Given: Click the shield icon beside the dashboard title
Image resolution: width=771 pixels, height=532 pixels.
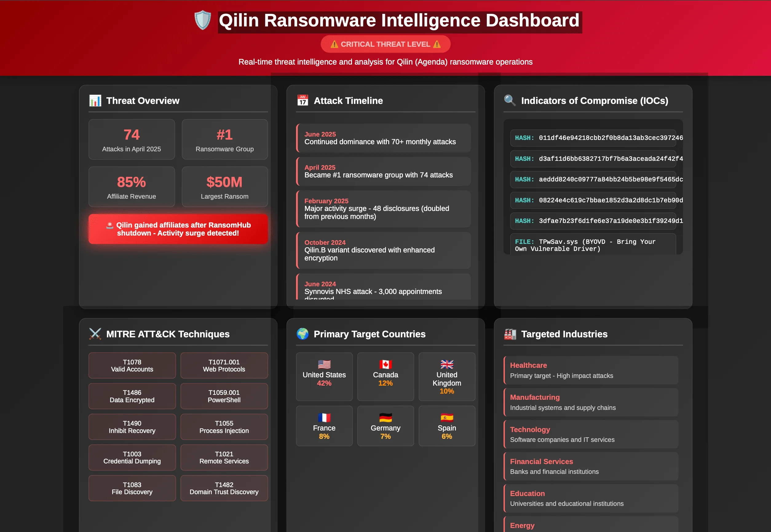Looking at the screenshot, I should 203,20.
